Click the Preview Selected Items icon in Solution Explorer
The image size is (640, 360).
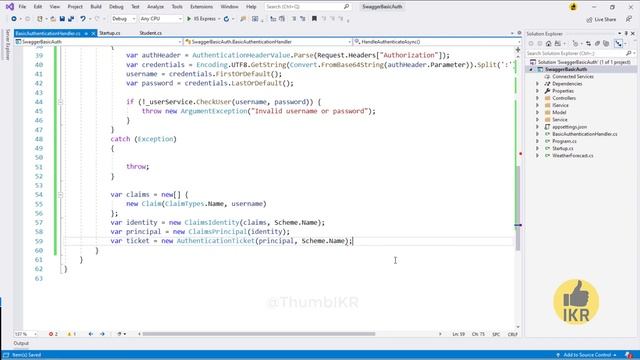(619, 44)
